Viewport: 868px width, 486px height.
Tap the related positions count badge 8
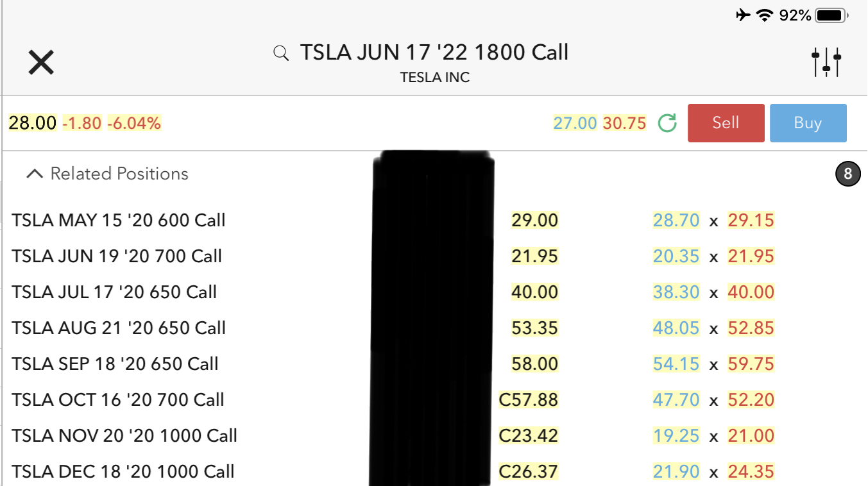point(847,174)
